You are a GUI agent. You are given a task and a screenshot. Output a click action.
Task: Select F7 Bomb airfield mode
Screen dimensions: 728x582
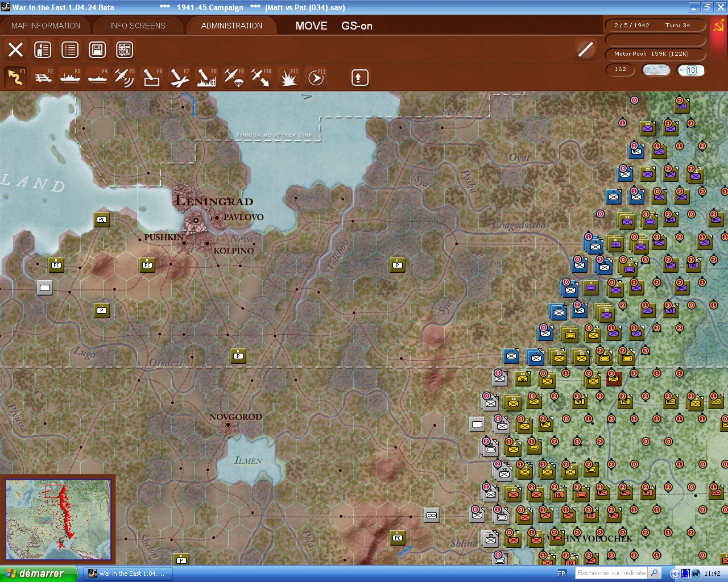point(179,77)
